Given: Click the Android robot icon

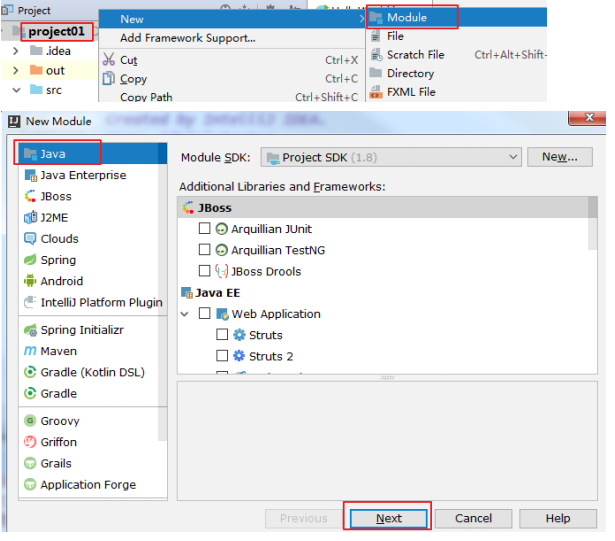Looking at the screenshot, I should coord(30,281).
